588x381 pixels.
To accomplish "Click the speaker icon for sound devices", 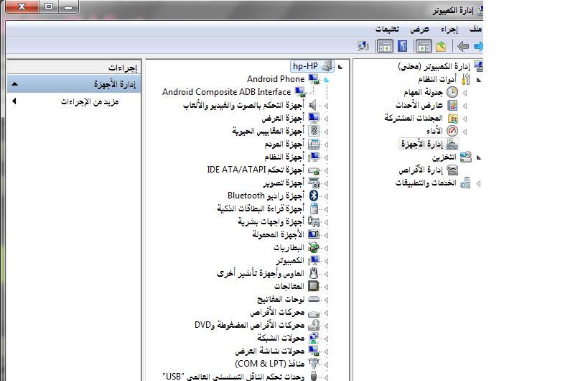I will (x=313, y=106).
